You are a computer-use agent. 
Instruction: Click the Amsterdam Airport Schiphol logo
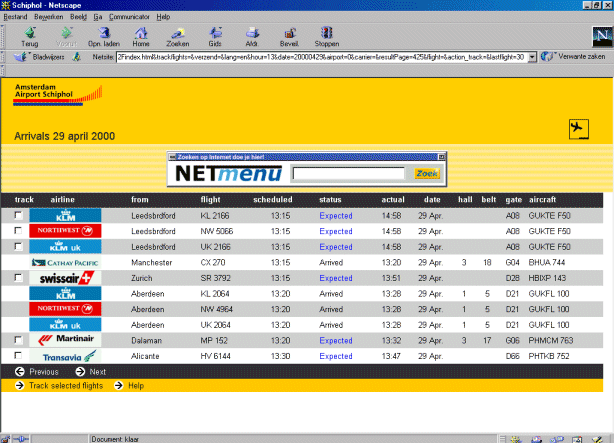58,95
